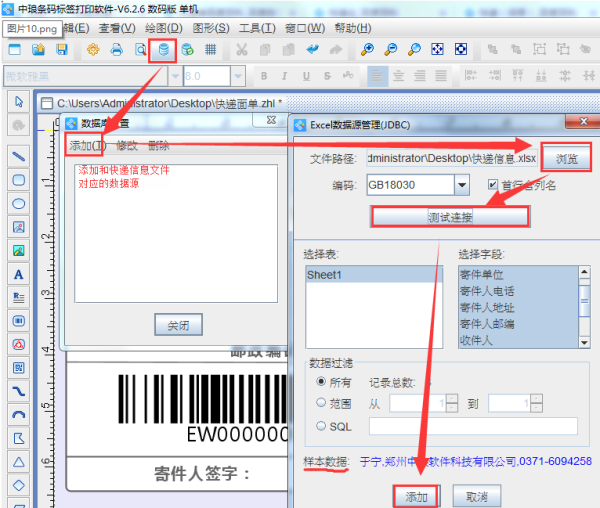Click the zoom out magnifier icon
This screenshot has width=600, height=508.
point(391,49)
